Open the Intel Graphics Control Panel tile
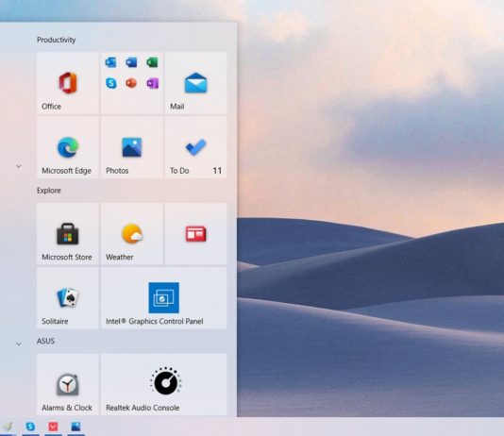The image size is (504, 436). [x=164, y=298]
